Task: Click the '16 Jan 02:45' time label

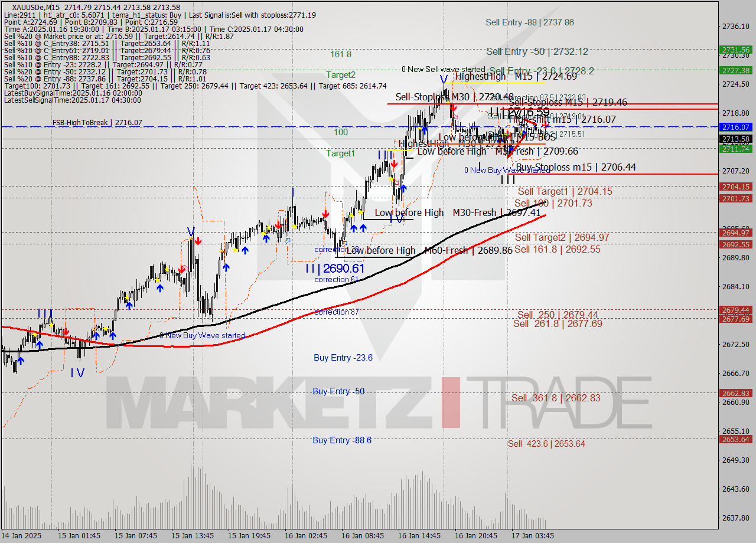Action: 306,536
